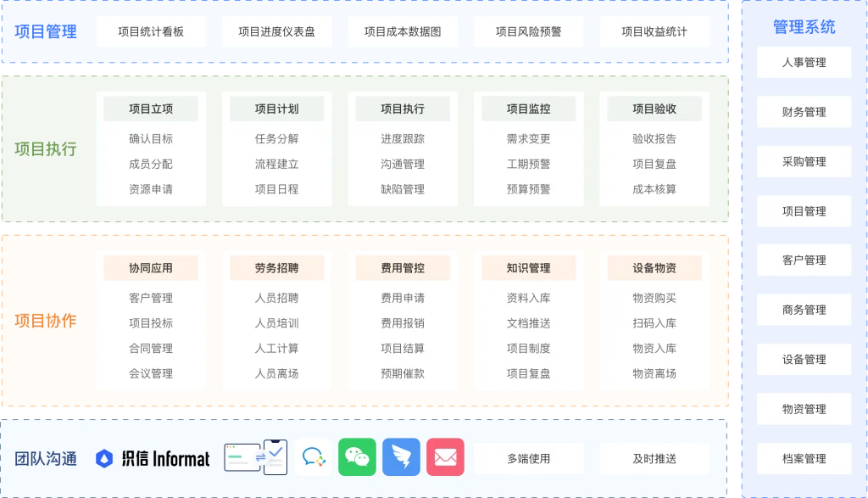Click the 及时推送 button
The height and width of the screenshot is (498, 868).
[x=654, y=458]
